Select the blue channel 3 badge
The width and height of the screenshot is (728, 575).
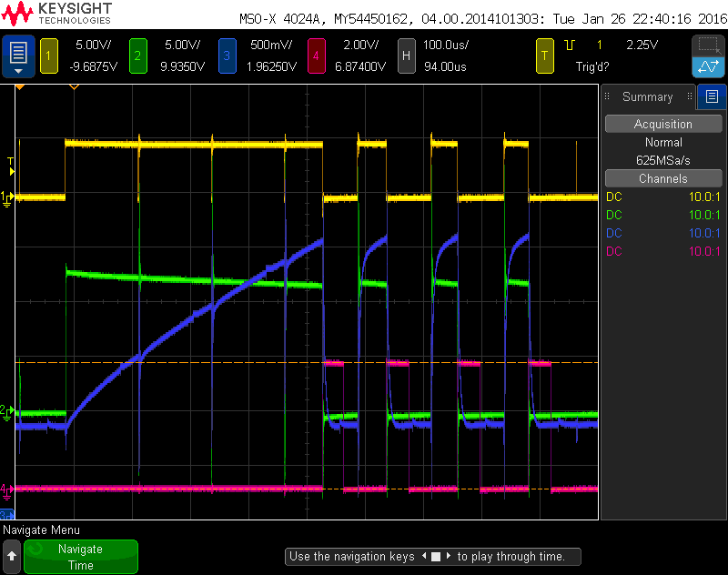coord(227,57)
